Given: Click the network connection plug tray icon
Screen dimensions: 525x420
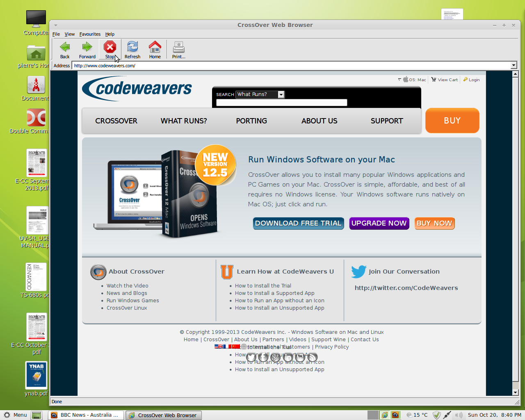Looking at the screenshot, I should (447, 415).
